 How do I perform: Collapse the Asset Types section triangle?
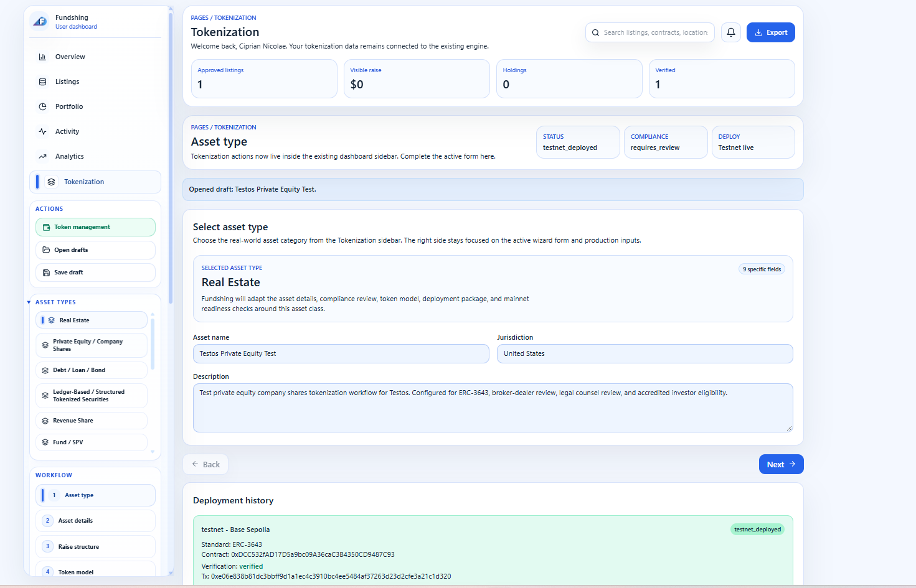click(x=29, y=302)
